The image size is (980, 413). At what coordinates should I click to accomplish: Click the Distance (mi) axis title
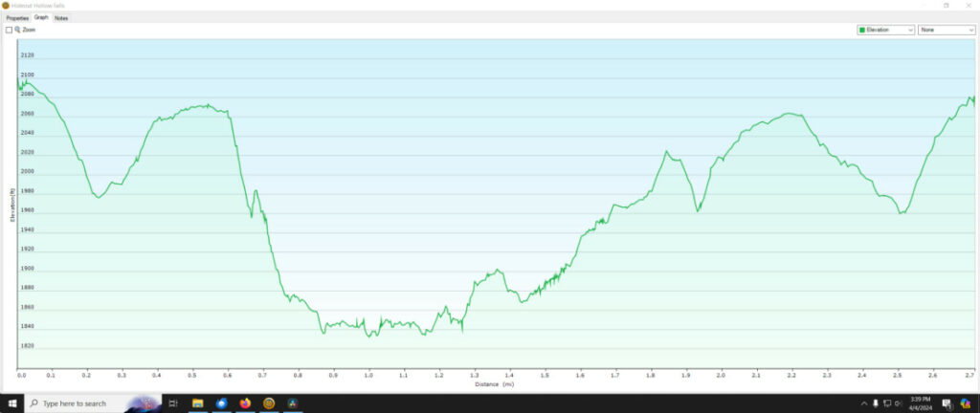point(494,384)
